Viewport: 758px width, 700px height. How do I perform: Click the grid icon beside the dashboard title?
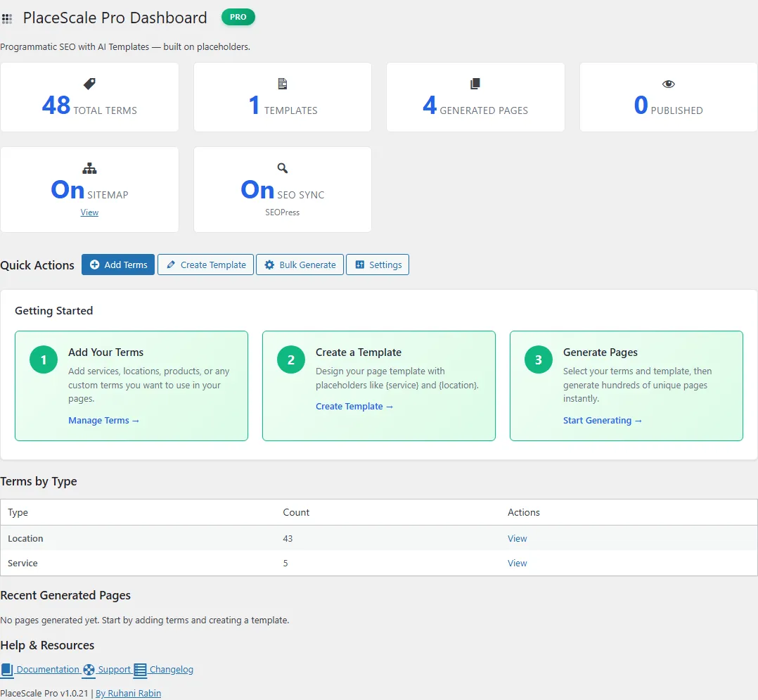click(x=7, y=17)
